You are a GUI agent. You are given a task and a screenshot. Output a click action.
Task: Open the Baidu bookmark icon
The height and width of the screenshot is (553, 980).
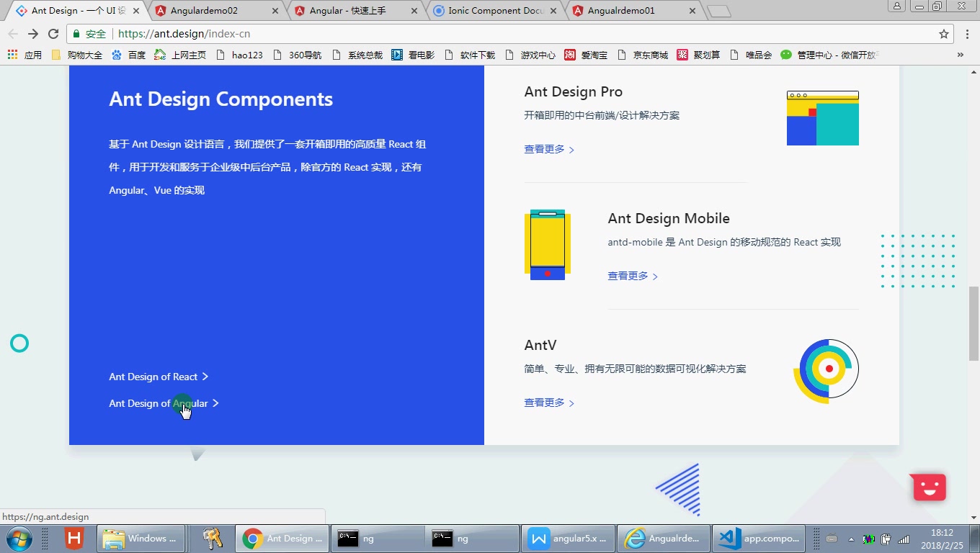pos(117,54)
